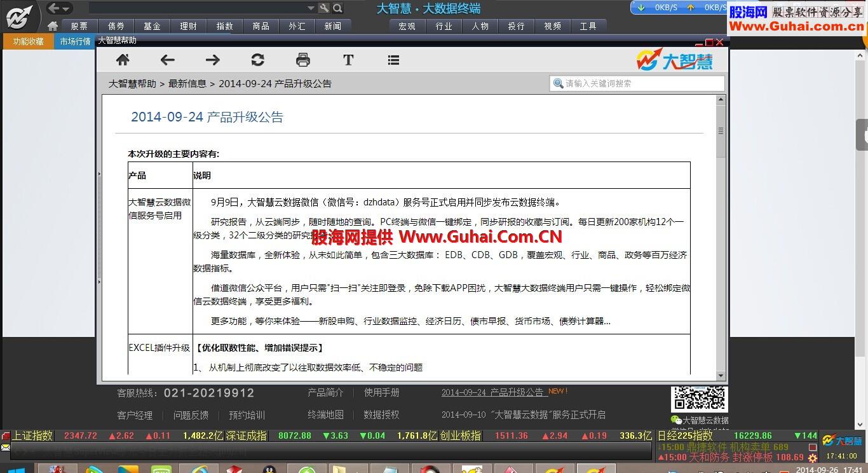Open 客户经理 link in footer

point(135,415)
